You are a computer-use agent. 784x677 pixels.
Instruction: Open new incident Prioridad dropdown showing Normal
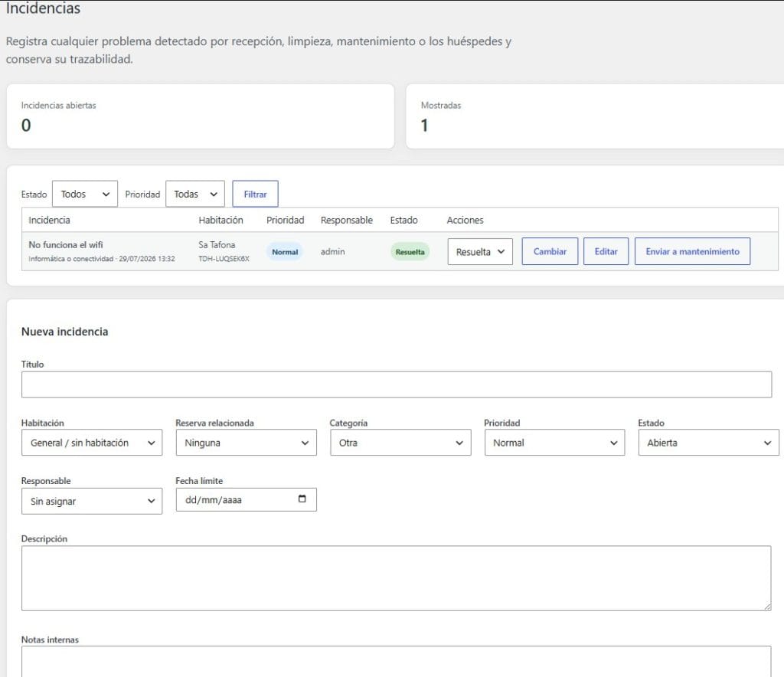(x=554, y=443)
